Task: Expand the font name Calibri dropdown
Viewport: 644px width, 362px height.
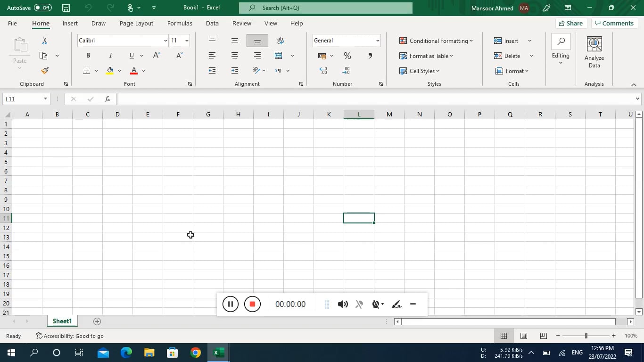Action: 165,41
